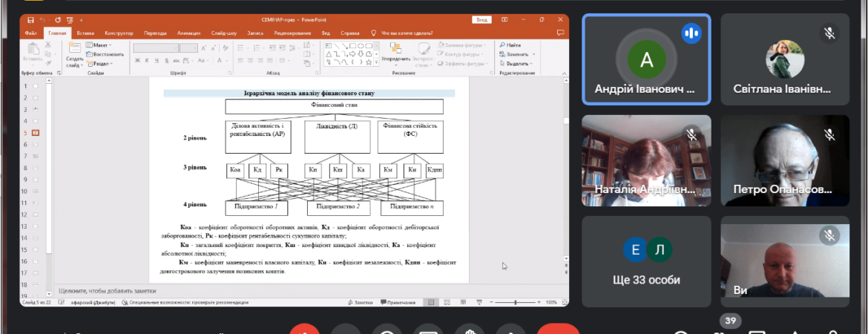Start Slide Show view from status bar
The height and width of the screenshot is (334, 868).
click(x=479, y=302)
